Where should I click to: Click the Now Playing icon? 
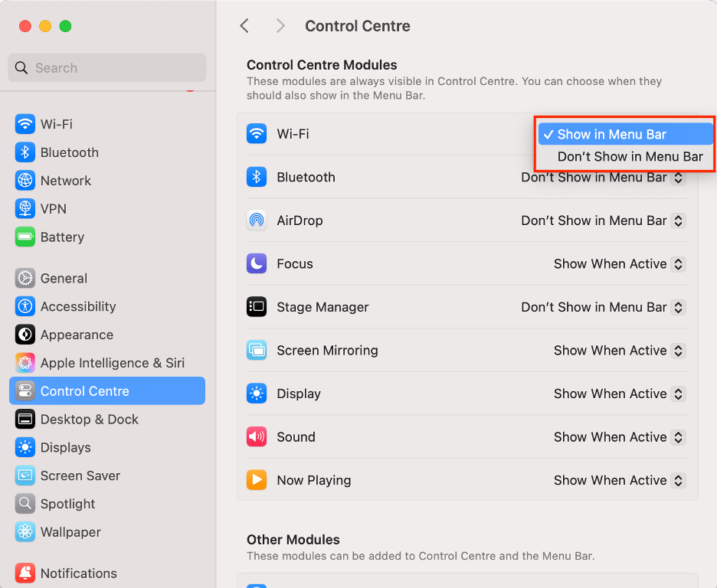256,480
